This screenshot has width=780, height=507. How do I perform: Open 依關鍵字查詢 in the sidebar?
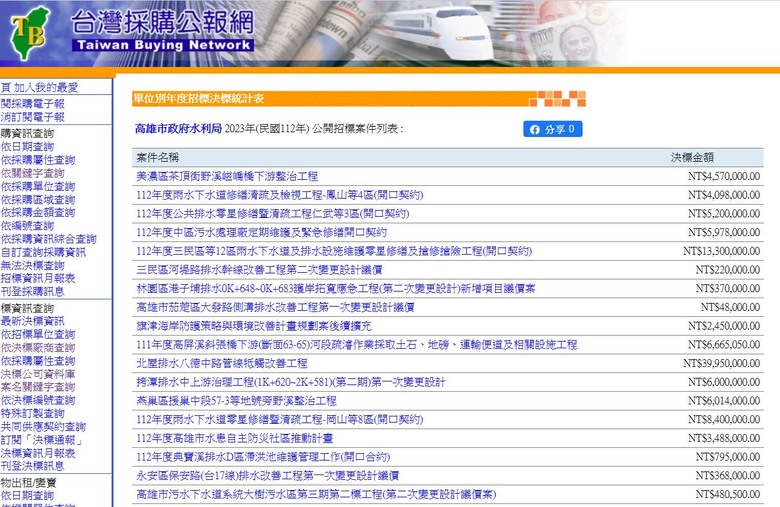pos(33,173)
